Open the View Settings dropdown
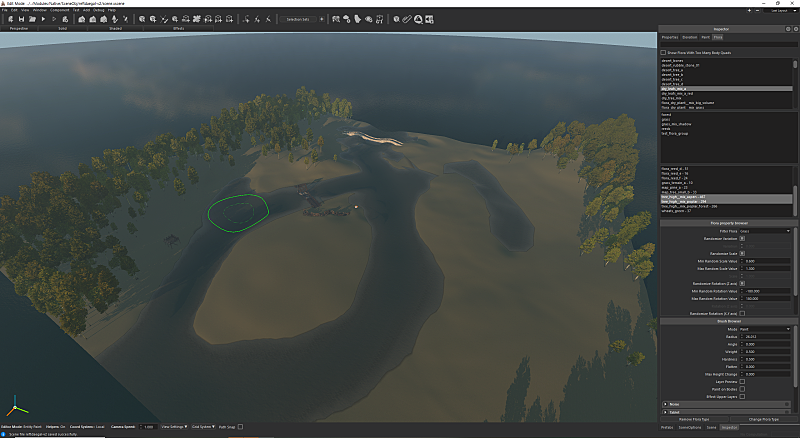 (174, 427)
